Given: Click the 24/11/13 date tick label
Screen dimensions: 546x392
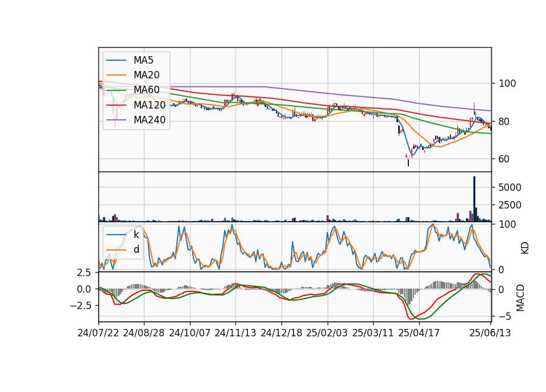Looking at the screenshot, I should tap(235, 333).
